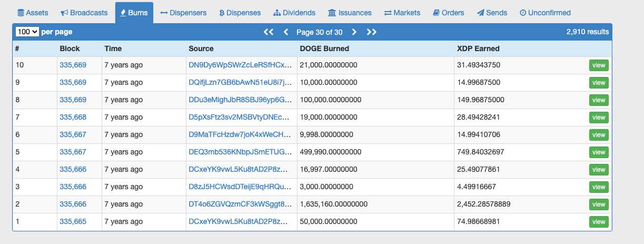Select the Burns tab
The image size is (644, 244).
[134, 13]
